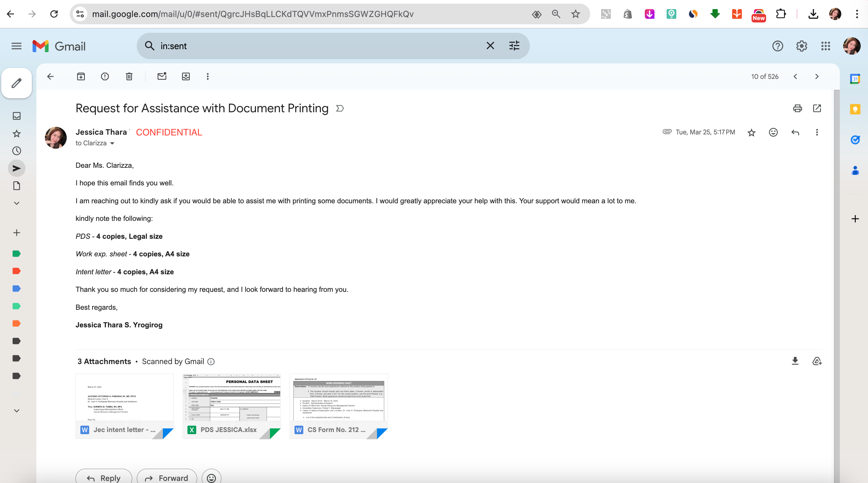Delete the email with trash icon
This screenshot has height=483, width=868.
[x=129, y=76]
